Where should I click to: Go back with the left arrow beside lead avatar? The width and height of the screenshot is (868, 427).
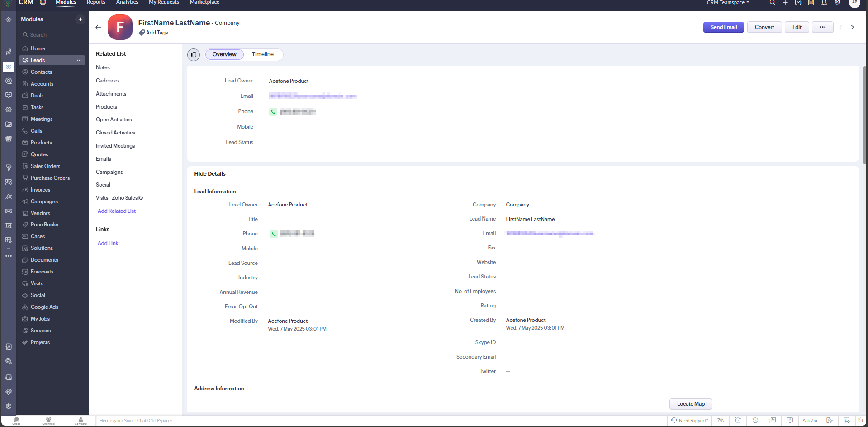pos(98,27)
